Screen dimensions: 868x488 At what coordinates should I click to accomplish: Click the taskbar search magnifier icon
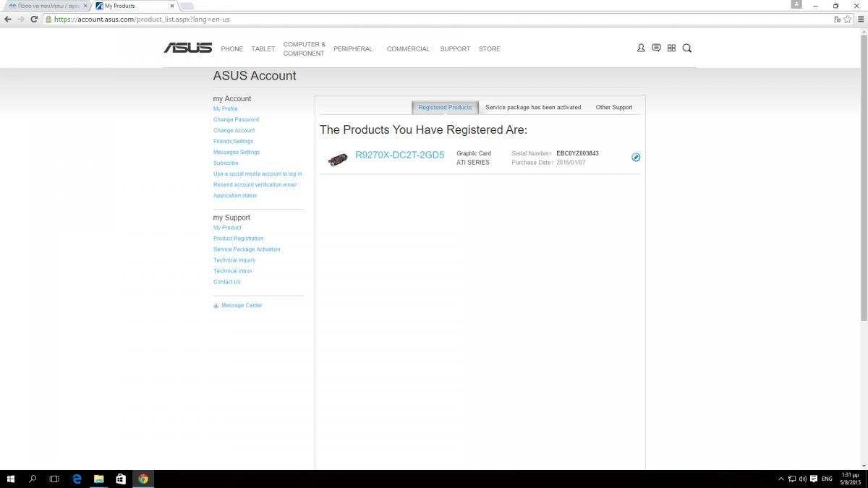click(x=33, y=479)
